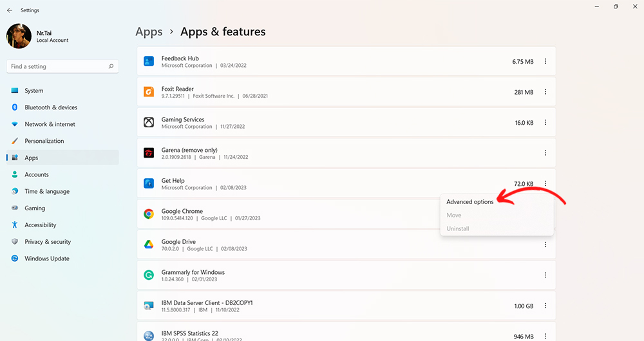Open Personalization settings
This screenshot has width=644, height=341.
[62, 141]
